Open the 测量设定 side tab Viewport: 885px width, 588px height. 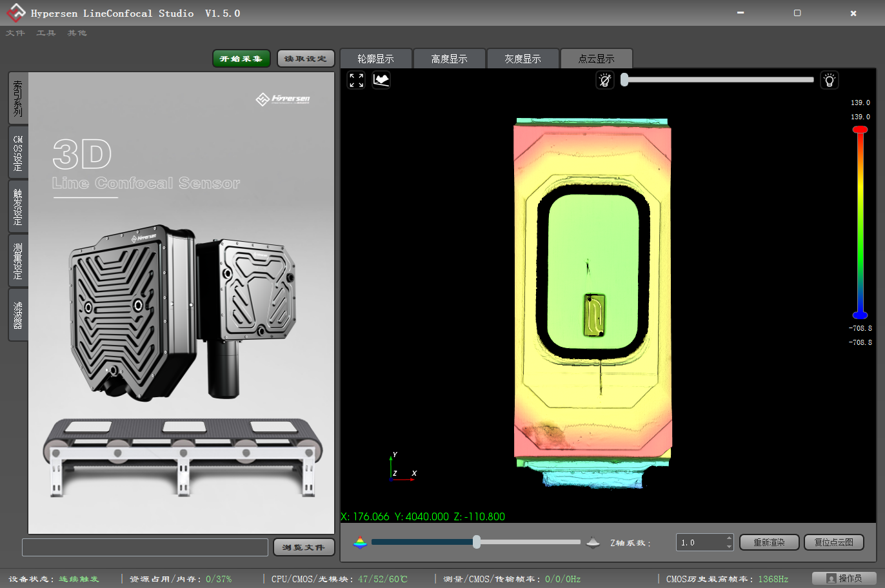point(18,260)
